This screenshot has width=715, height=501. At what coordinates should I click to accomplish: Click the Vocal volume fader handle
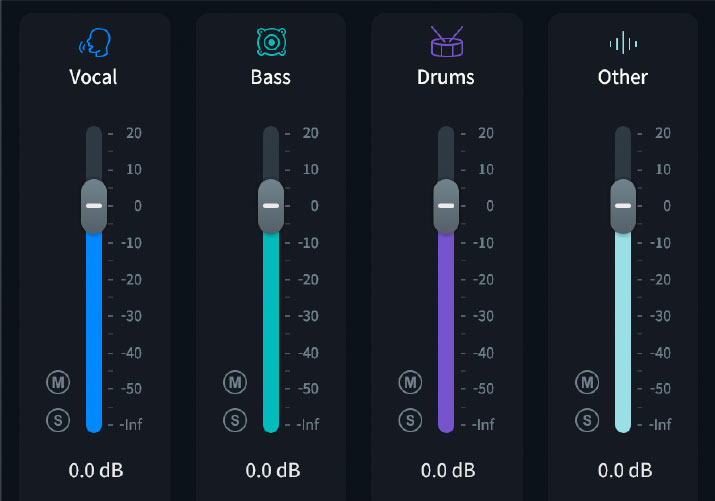coord(94,206)
